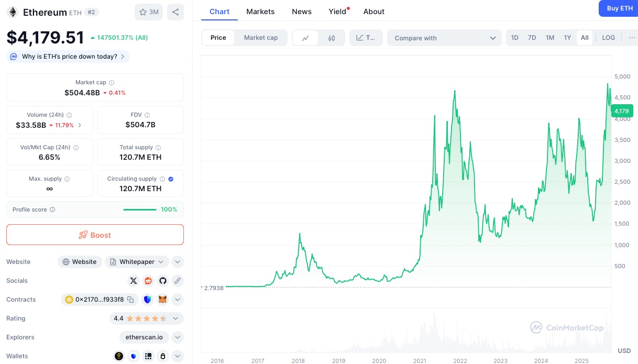
Task: Open the Yield tab
Action: click(x=338, y=12)
